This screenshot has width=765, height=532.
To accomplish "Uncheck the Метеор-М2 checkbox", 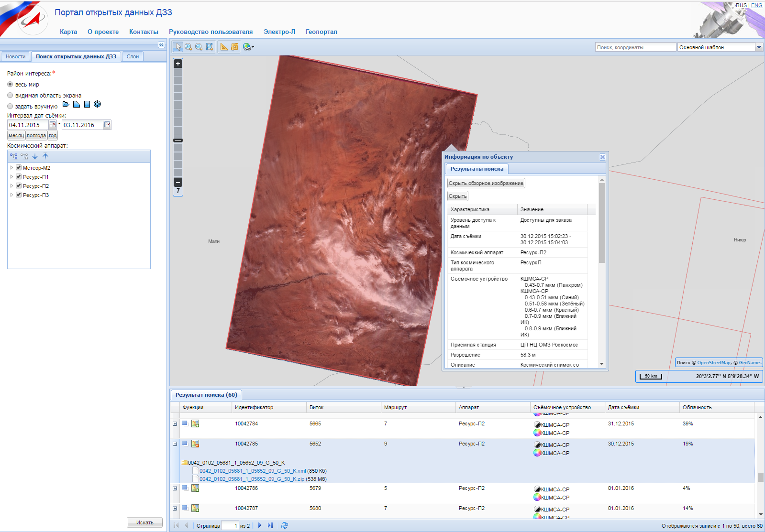I will 19,168.
